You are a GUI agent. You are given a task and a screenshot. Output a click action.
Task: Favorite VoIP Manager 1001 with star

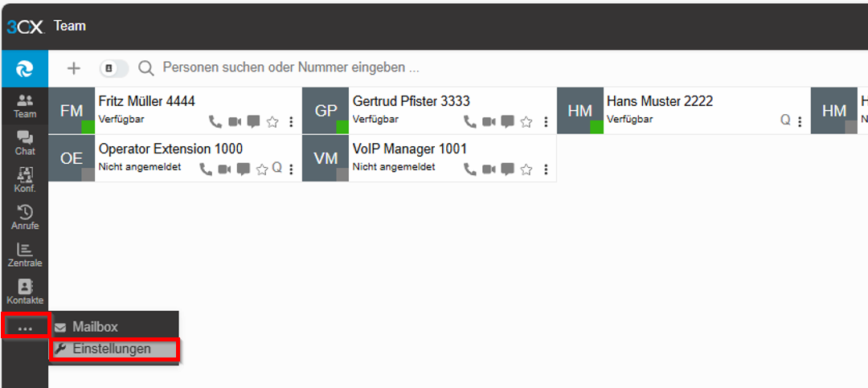coord(526,169)
